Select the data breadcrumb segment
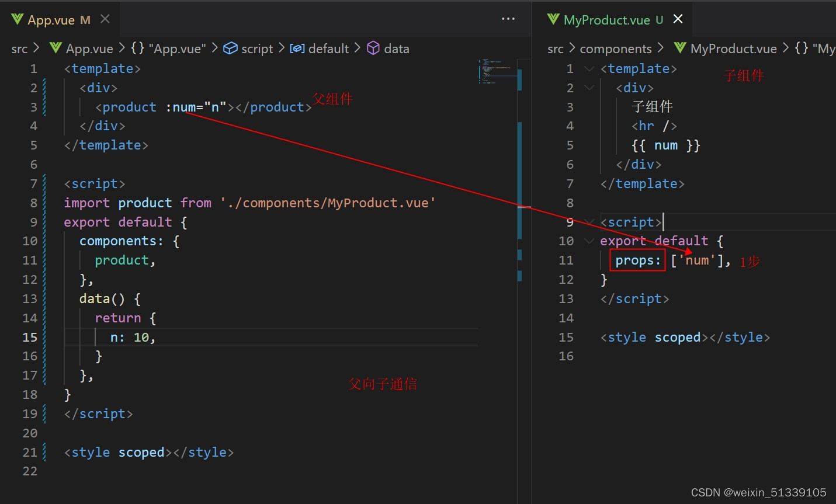This screenshot has width=836, height=504. coord(397,48)
